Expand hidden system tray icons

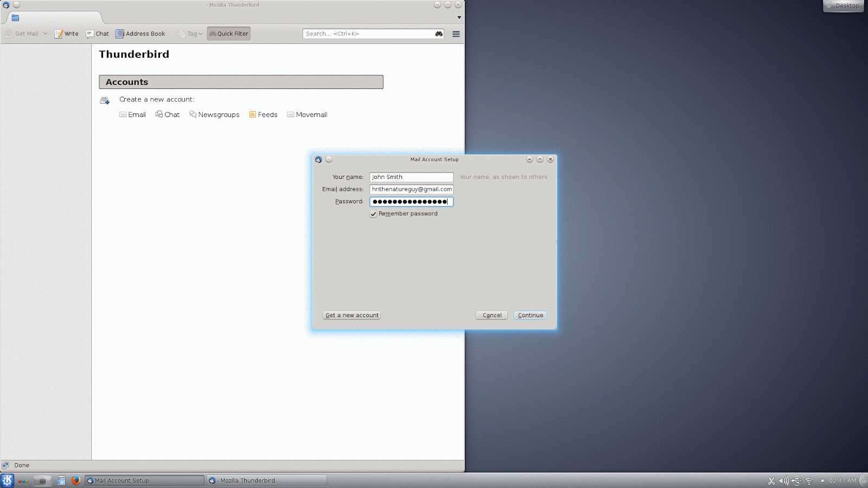tap(822, 480)
